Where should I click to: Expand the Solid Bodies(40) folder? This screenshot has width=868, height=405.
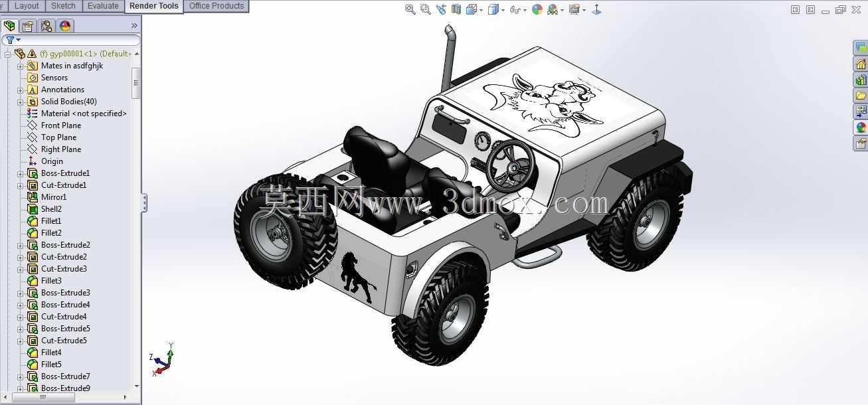point(20,102)
